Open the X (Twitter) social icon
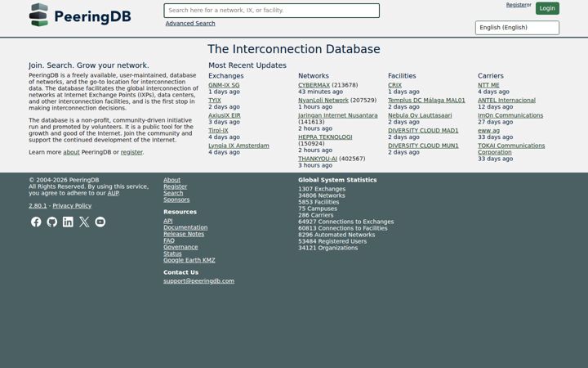The height and width of the screenshot is (368, 588). (84, 222)
